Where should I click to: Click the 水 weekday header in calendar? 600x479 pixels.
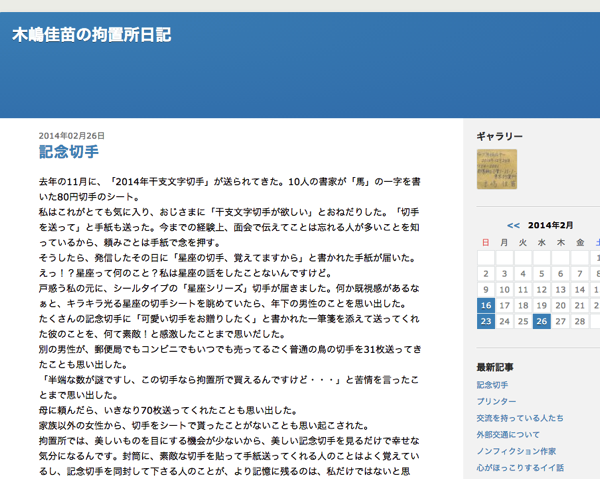542,242
